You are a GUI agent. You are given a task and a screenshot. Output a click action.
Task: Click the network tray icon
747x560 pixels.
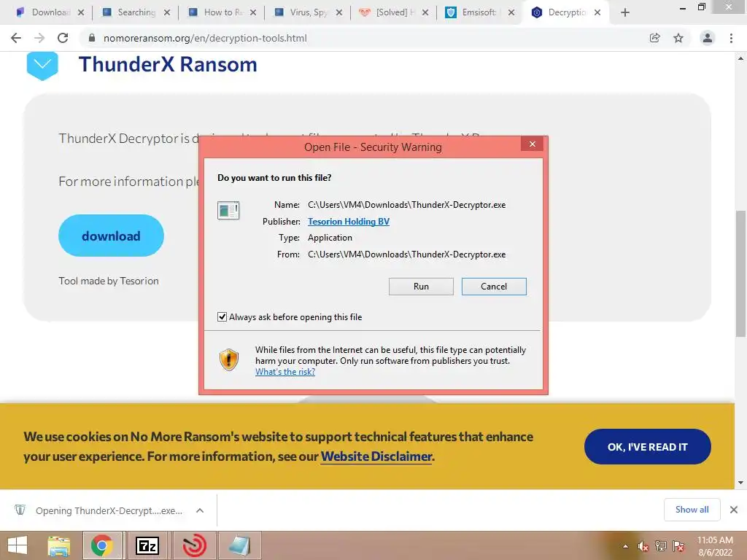(x=661, y=546)
